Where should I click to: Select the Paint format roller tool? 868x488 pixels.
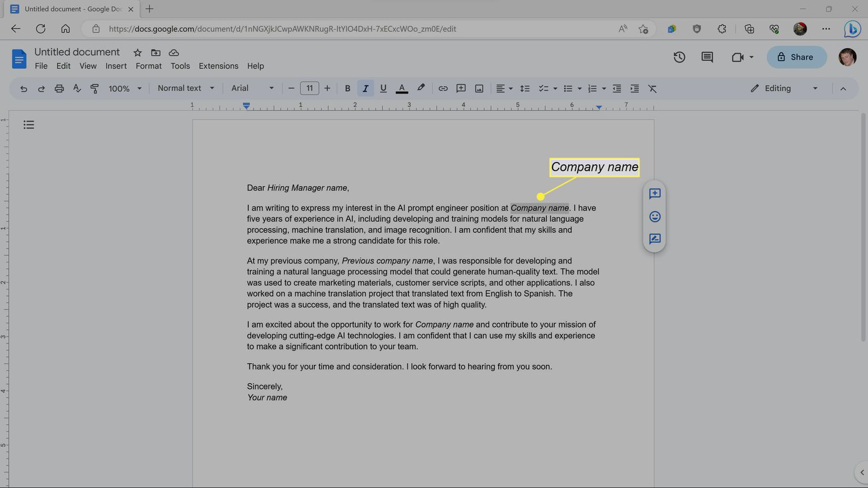tap(94, 88)
